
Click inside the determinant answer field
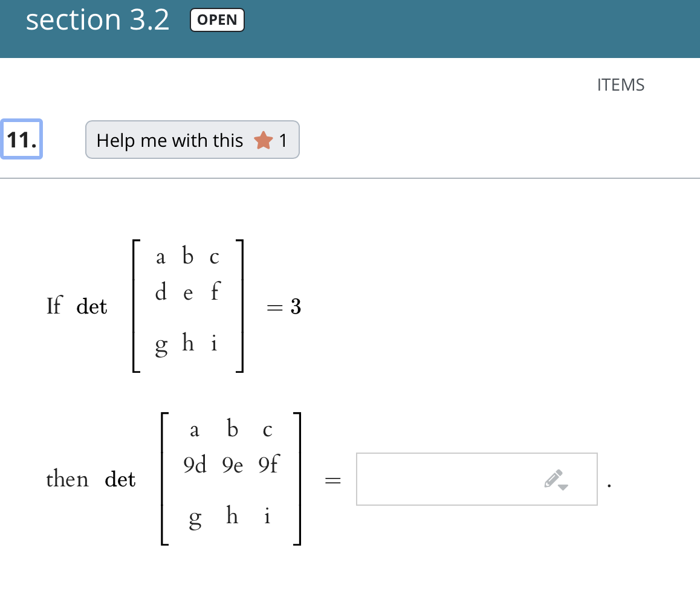pos(476,479)
